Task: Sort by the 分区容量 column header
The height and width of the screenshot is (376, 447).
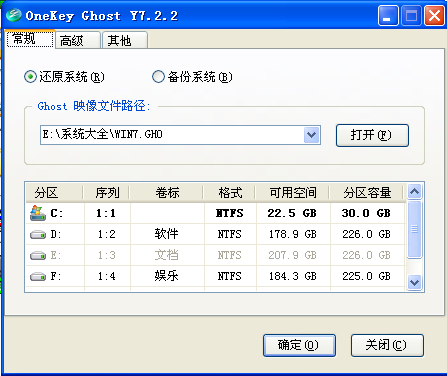Action: (x=367, y=193)
